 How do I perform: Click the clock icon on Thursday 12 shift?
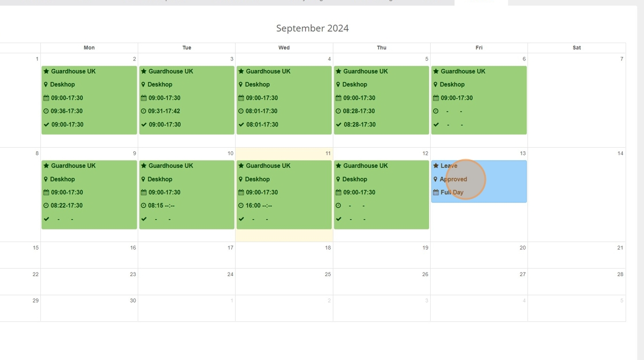(339, 205)
